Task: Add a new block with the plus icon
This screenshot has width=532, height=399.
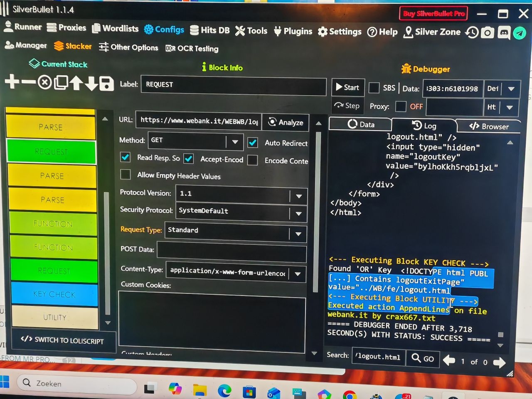Action: 12,81
